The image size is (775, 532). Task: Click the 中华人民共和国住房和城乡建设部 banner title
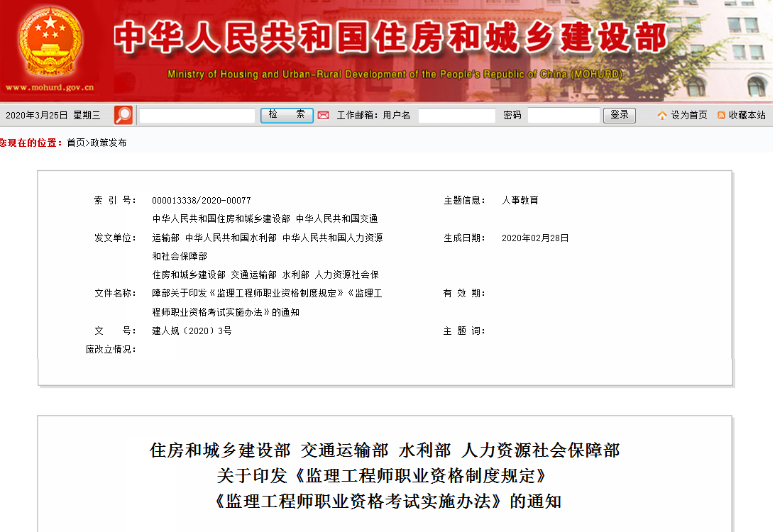tap(390, 38)
